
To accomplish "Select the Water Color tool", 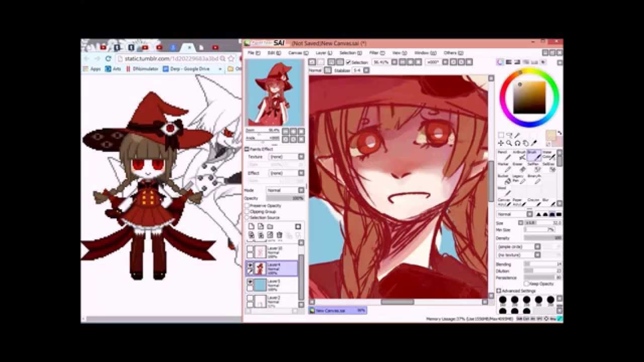I will (x=548, y=155).
